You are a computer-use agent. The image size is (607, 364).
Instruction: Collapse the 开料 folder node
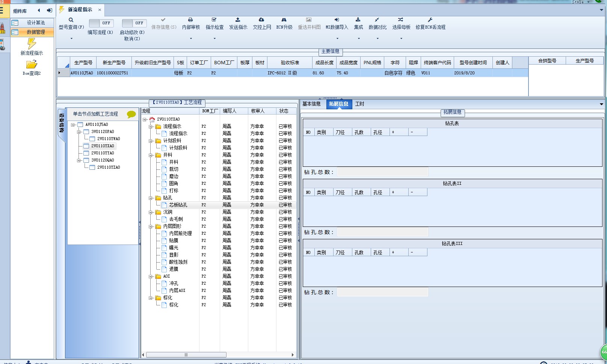(150, 155)
